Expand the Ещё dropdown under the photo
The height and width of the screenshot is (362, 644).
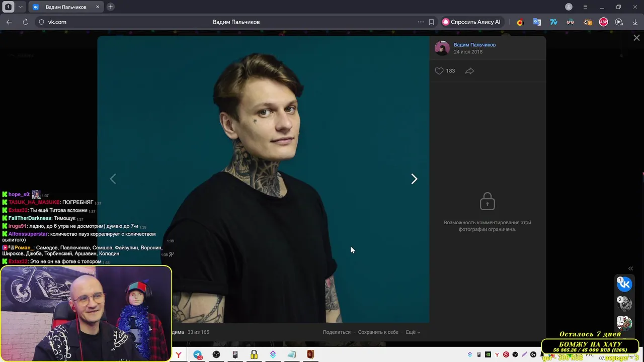(x=413, y=332)
